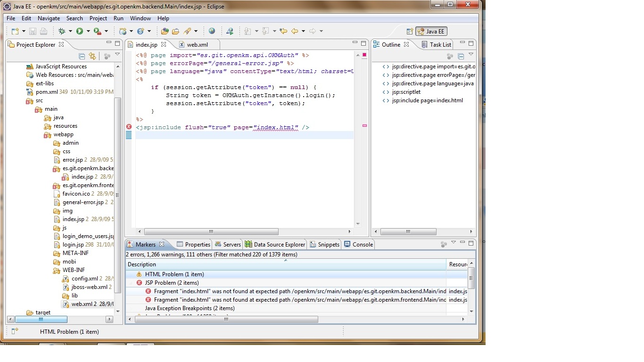Open the Project menu

pos(98,18)
